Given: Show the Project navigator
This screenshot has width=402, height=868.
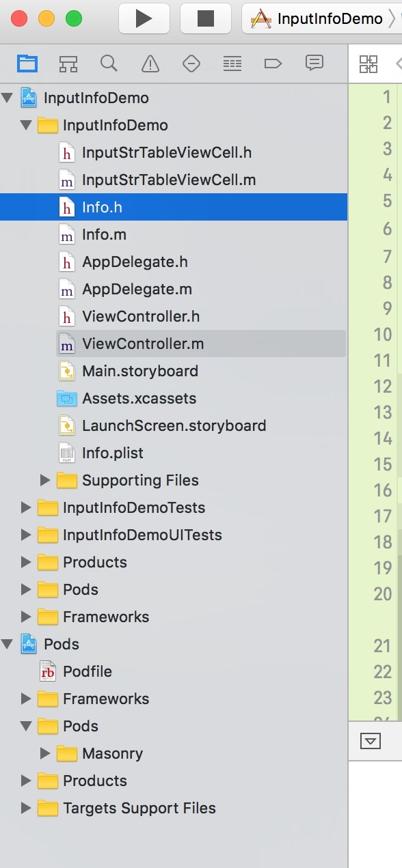Looking at the screenshot, I should pyautogui.click(x=27, y=64).
